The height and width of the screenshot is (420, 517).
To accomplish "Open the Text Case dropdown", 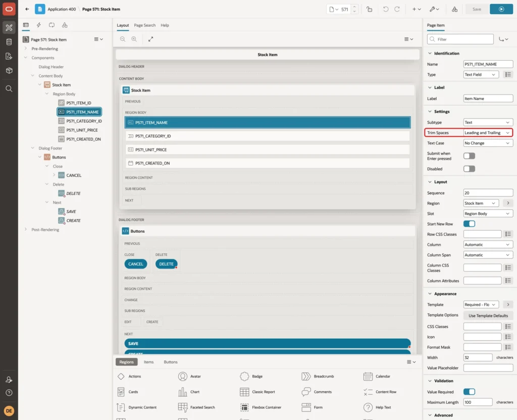I will coord(488,143).
